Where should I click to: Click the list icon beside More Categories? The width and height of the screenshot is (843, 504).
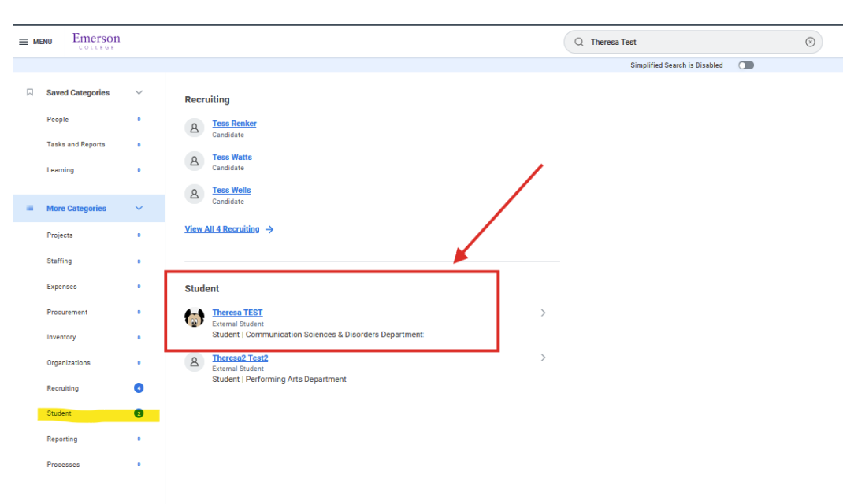tap(30, 208)
